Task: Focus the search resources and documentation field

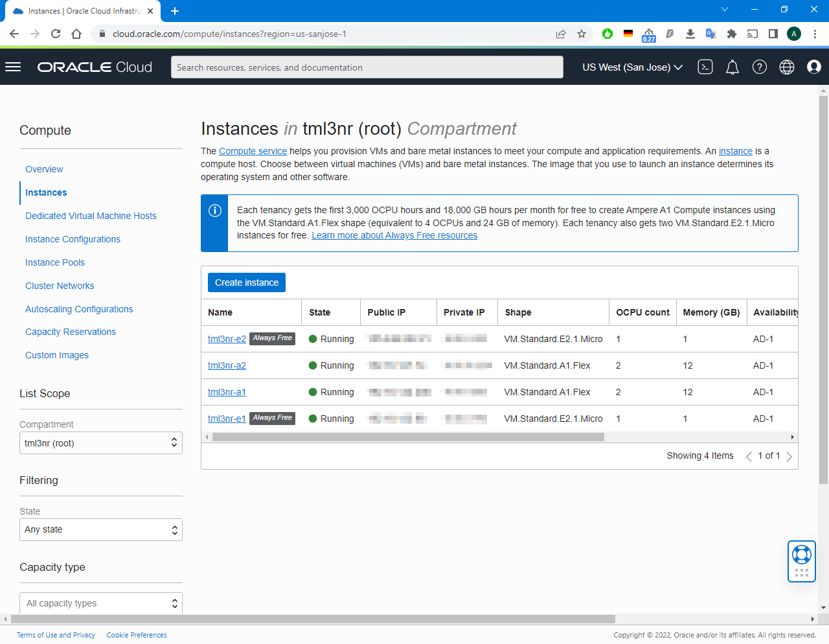Action: point(367,67)
